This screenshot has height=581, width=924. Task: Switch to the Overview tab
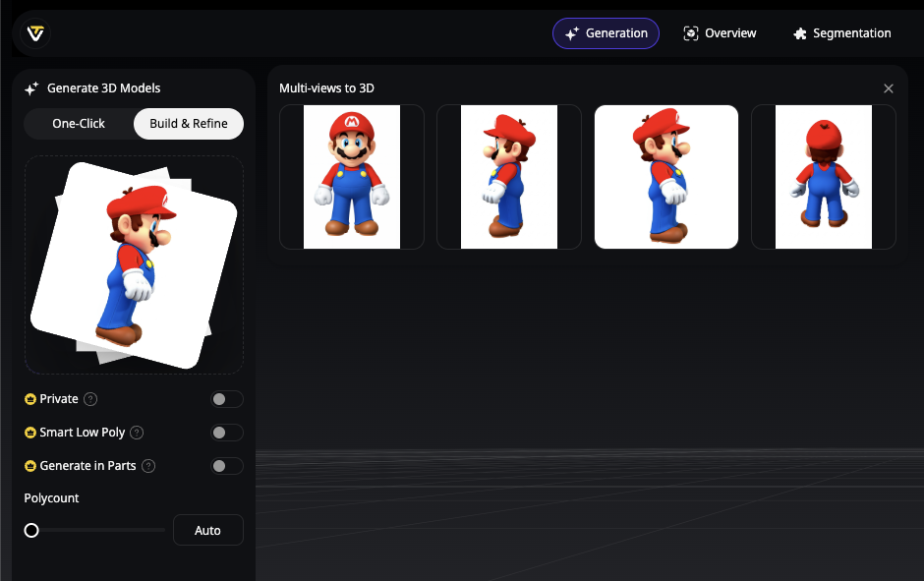(x=720, y=33)
